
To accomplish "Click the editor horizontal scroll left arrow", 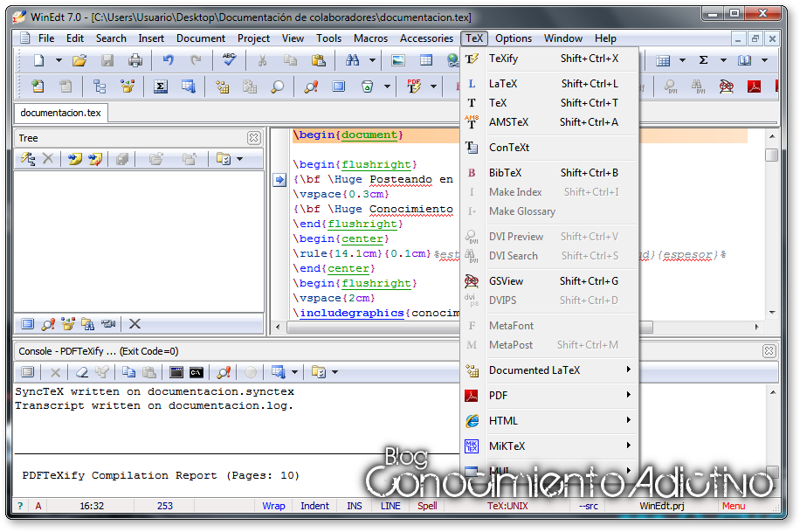I will click(x=278, y=327).
